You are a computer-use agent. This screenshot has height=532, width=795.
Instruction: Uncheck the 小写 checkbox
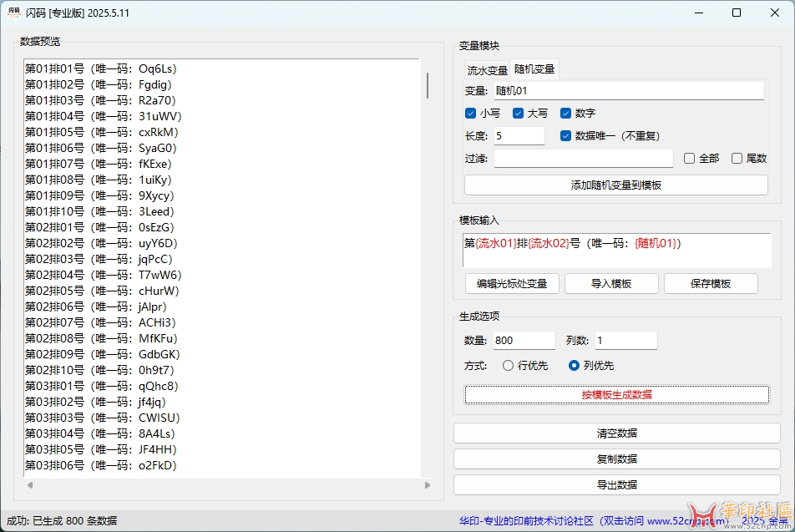(x=471, y=113)
